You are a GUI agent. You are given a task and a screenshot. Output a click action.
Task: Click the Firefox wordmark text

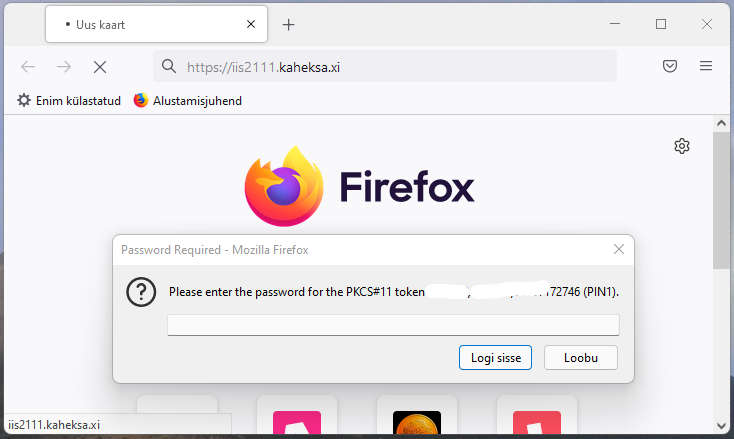[x=406, y=187]
